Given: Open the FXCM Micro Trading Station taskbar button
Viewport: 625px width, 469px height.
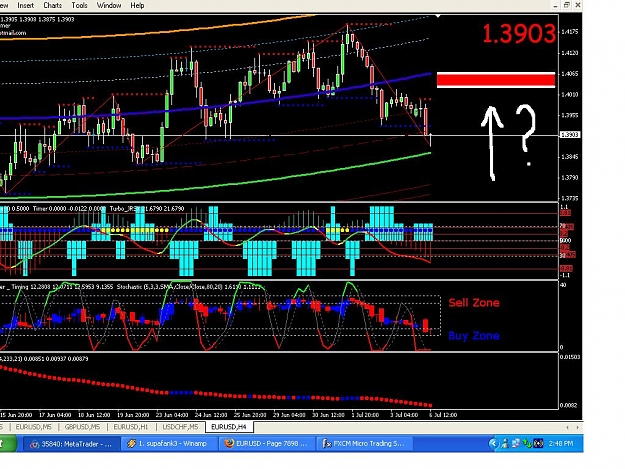Looking at the screenshot, I should pyautogui.click(x=365, y=443).
